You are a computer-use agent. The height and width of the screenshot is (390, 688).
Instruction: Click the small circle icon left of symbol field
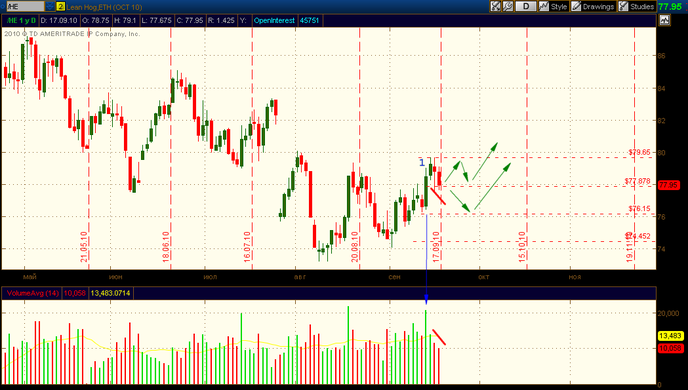coord(3,7)
